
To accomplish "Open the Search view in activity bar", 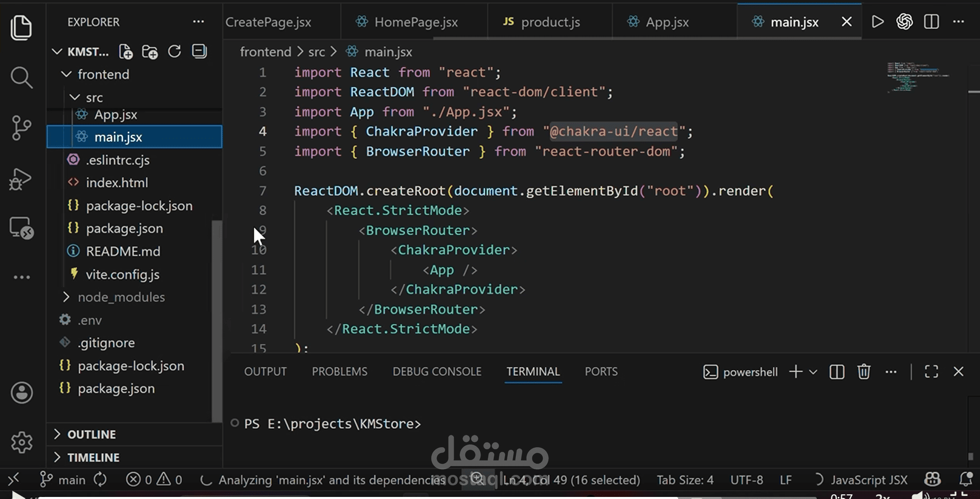I will [21, 78].
